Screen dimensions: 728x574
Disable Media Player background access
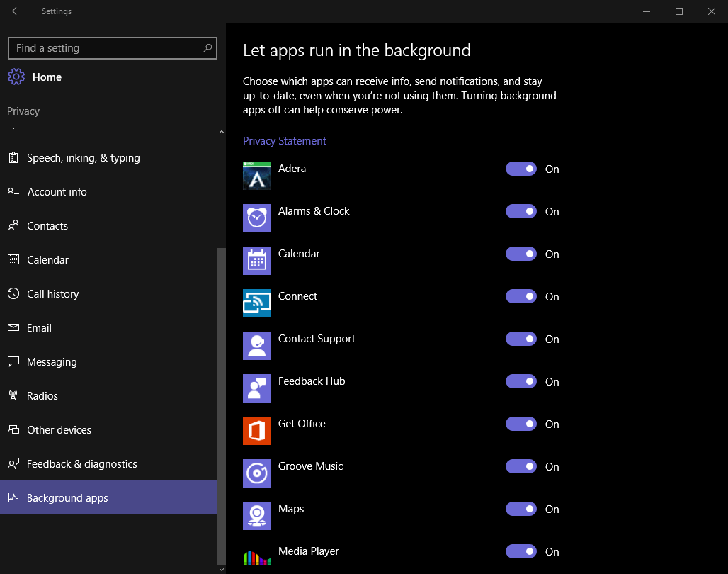[521, 551]
